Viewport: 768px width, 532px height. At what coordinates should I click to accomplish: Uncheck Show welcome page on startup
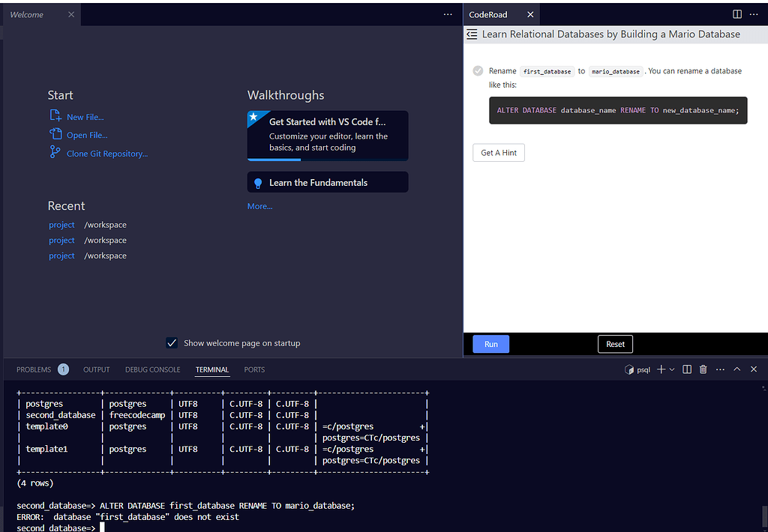[172, 342]
